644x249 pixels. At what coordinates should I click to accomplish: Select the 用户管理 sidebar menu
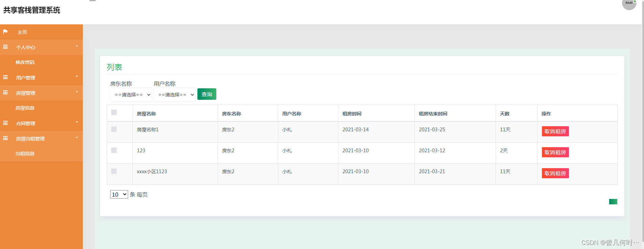(x=41, y=78)
